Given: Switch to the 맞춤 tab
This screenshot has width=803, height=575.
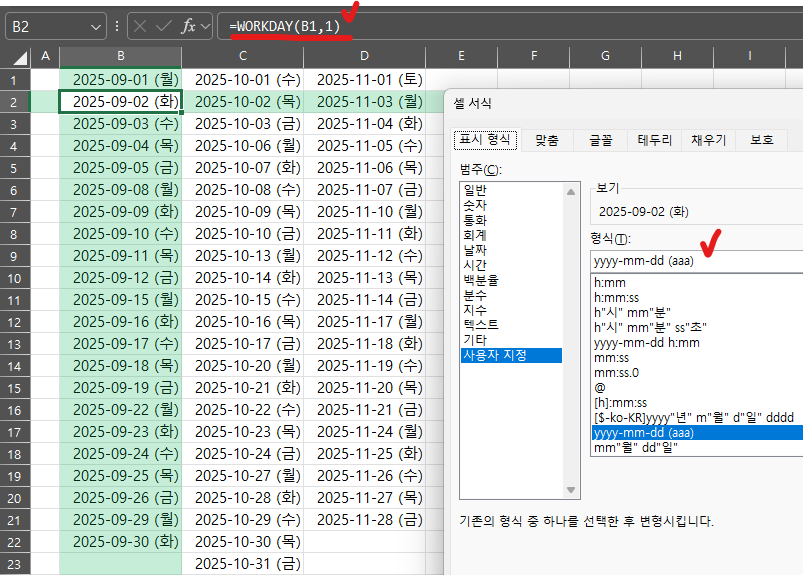Looking at the screenshot, I should pyautogui.click(x=547, y=140).
